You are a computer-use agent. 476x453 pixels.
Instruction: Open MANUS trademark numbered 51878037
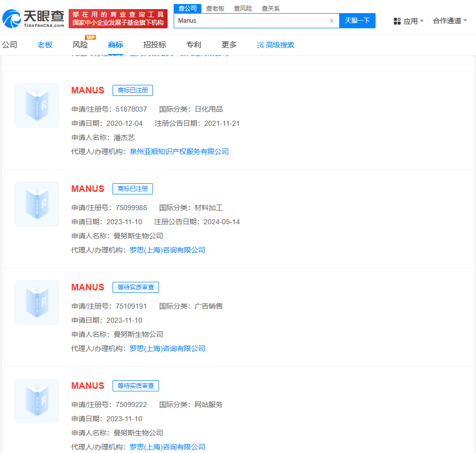click(x=88, y=90)
